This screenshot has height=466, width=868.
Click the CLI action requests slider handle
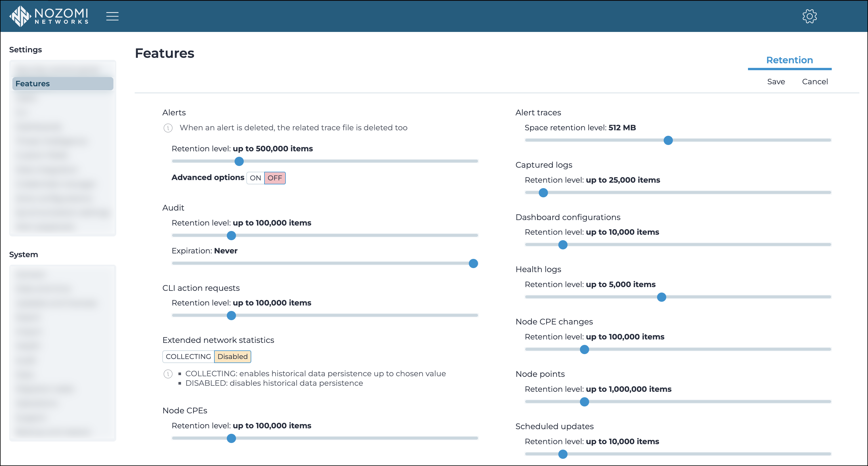click(x=231, y=316)
